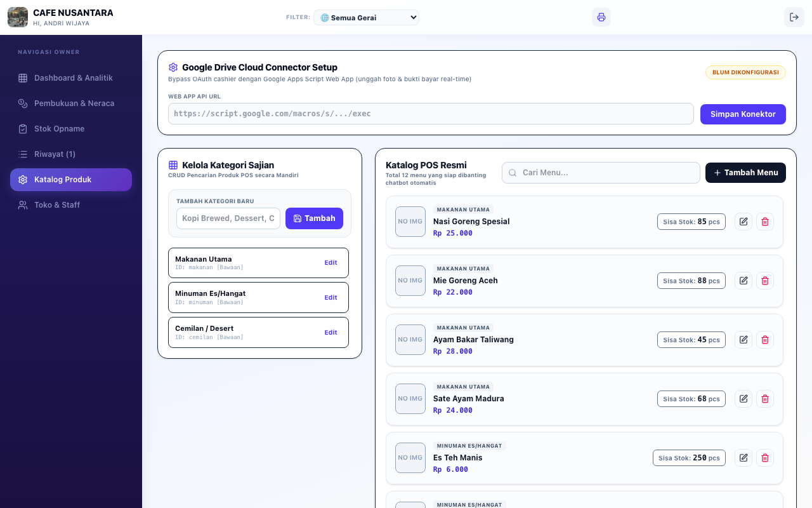Click the gear icon beside Google Drive title
The width and height of the screenshot is (812, 508).
point(173,67)
